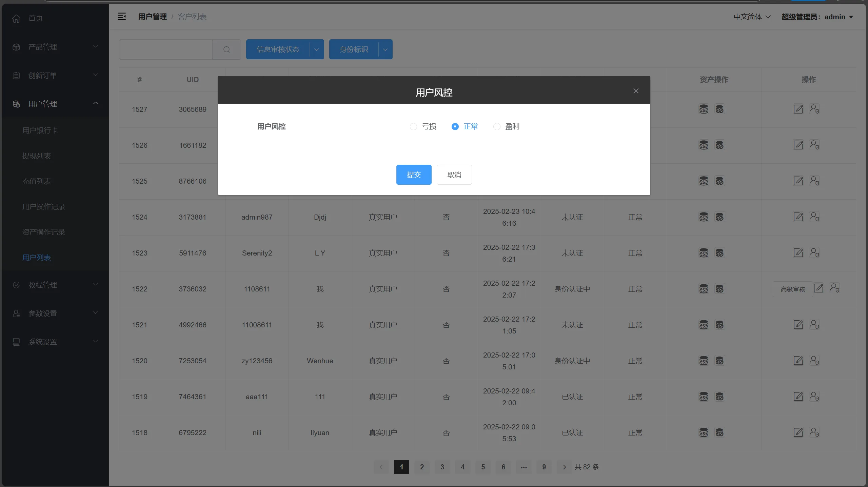Open 身份标识 dropdown arrow

coord(385,49)
